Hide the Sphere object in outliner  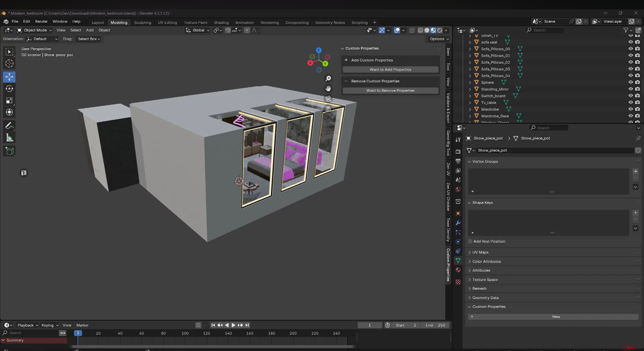[x=631, y=82]
